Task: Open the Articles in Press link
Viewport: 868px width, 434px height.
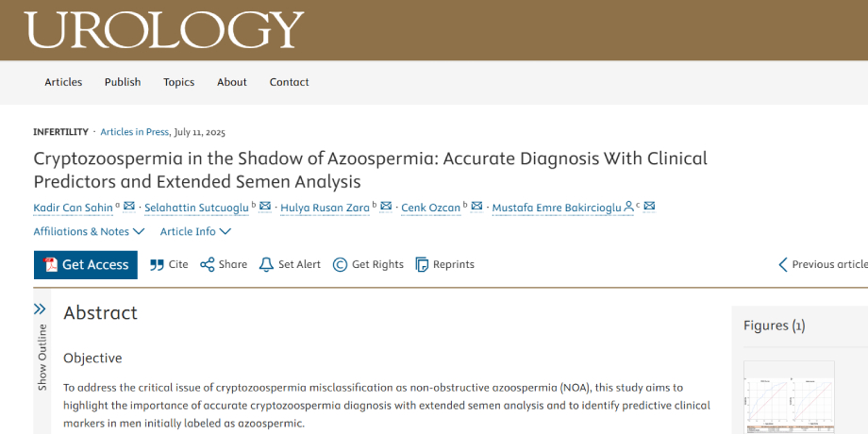Action: pyautogui.click(x=135, y=132)
